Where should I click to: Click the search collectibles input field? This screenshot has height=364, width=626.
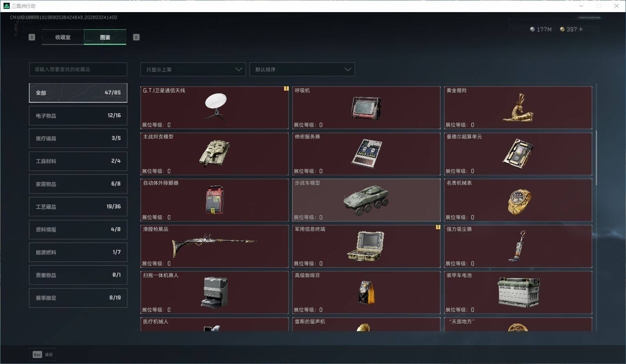tap(78, 69)
